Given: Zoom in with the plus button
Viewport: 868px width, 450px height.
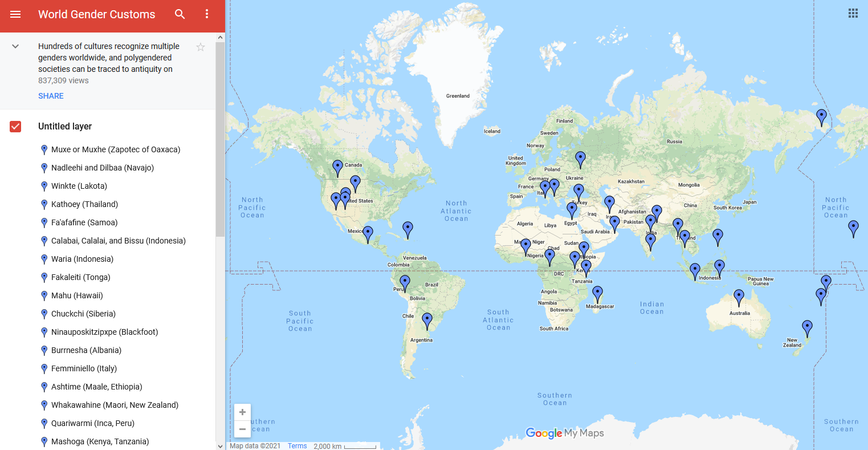Looking at the screenshot, I should tap(242, 412).
